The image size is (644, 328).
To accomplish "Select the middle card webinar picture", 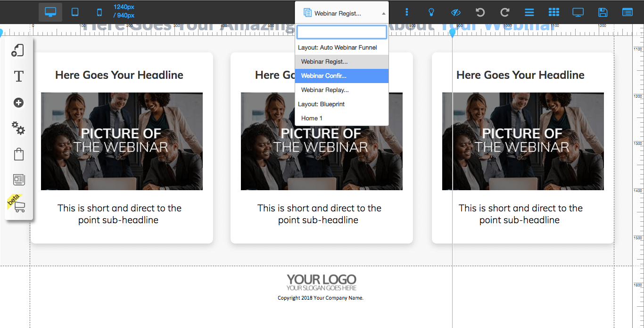I will pos(322,141).
